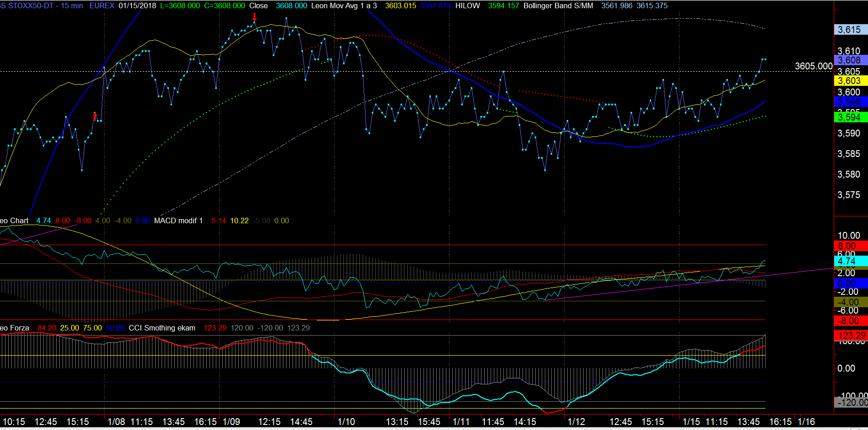Viewport: 868px width, 430px height.
Task: Click the blue 3,608 current price tag
Action: click(850, 60)
